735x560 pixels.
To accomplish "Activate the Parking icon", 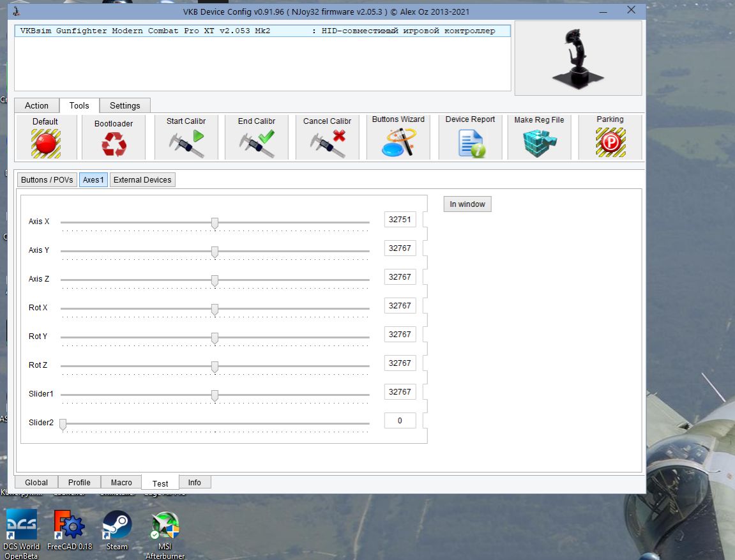I will click(610, 142).
